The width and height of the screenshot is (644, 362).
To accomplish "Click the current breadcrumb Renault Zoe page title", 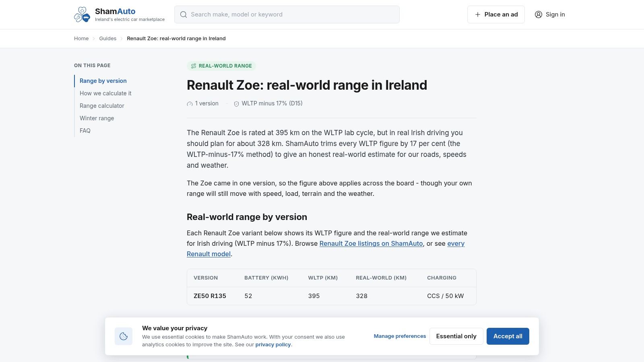I will pyautogui.click(x=176, y=39).
